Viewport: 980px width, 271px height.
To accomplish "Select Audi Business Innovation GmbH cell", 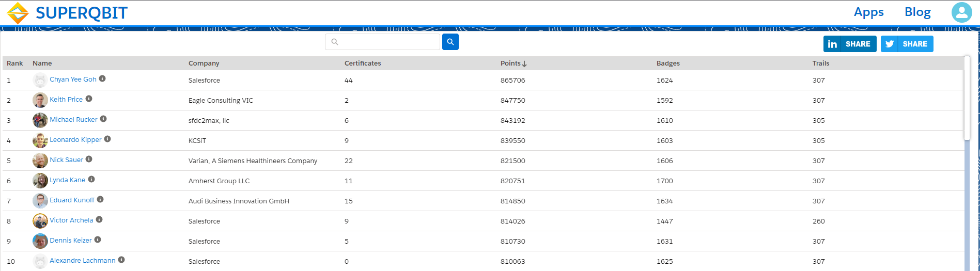I will click(239, 201).
